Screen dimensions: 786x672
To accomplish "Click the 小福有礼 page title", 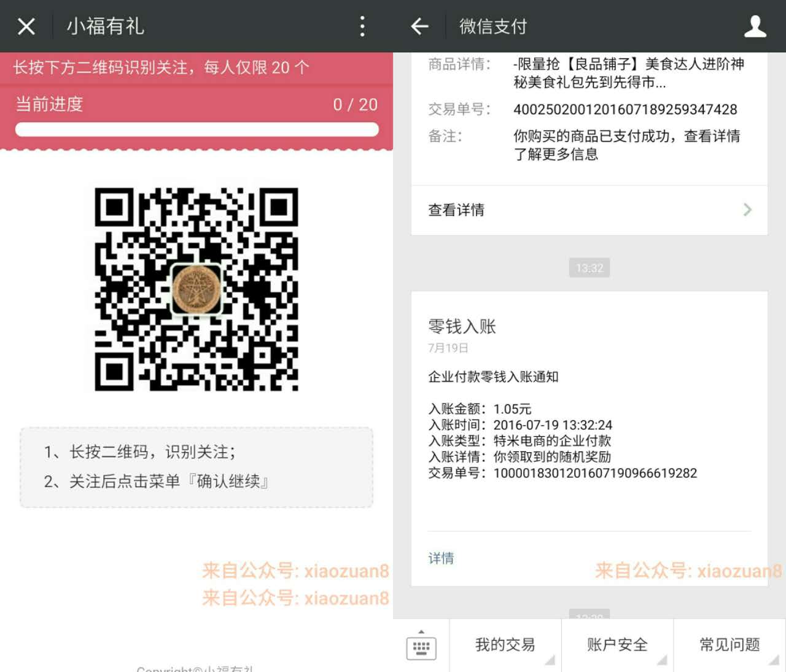I will [105, 26].
